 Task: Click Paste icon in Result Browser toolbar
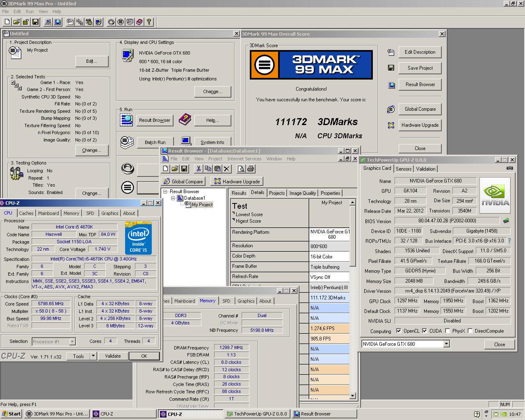pyautogui.click(x=217, y=169)
